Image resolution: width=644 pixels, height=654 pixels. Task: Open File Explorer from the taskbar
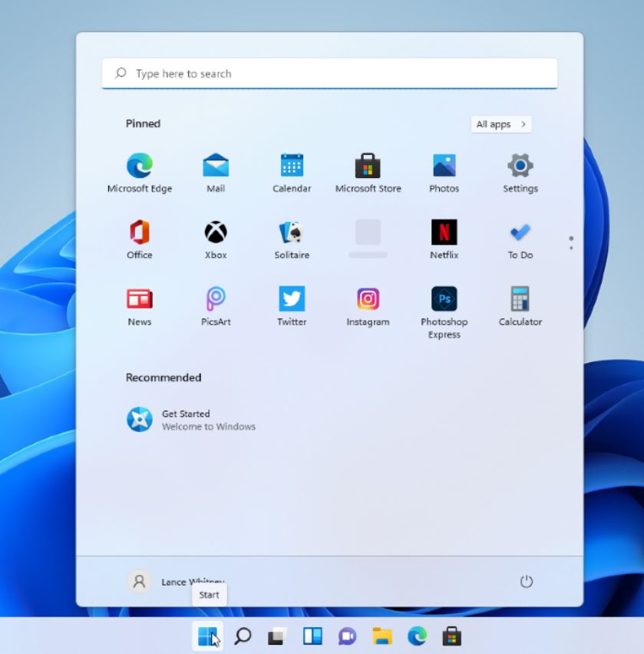click(x=382, y=636)
